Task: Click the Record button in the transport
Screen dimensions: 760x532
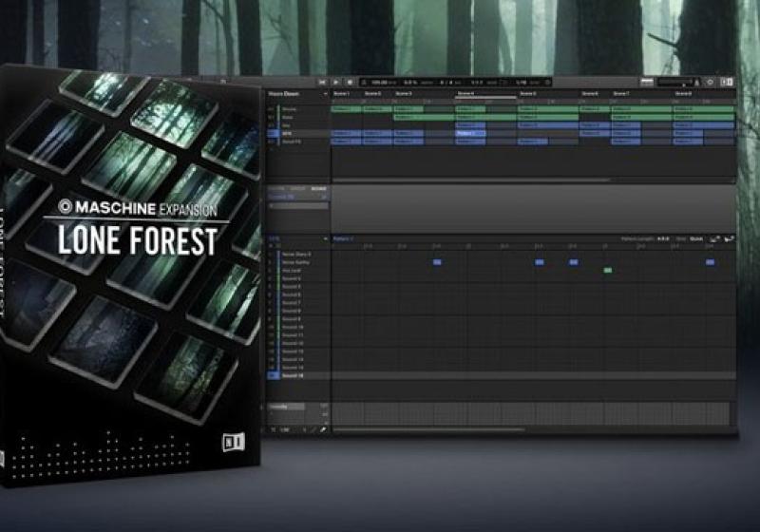Action: click(x=350, y=83)
